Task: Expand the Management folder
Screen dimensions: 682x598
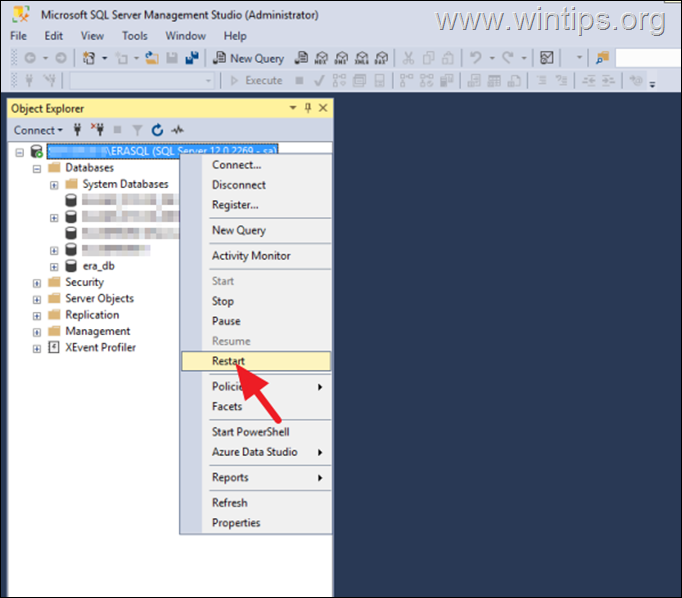Action: pos(37,332)
